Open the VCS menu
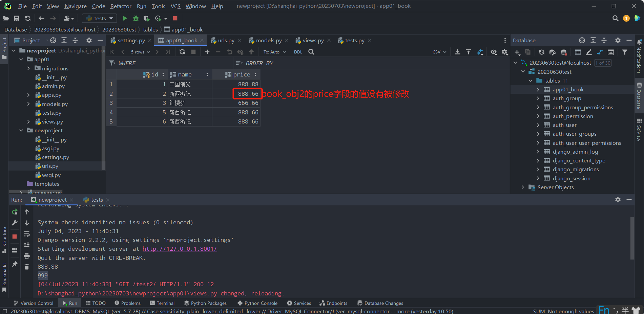Image resolution: width=644 pixels, height=314 pixels. (175, 6)
